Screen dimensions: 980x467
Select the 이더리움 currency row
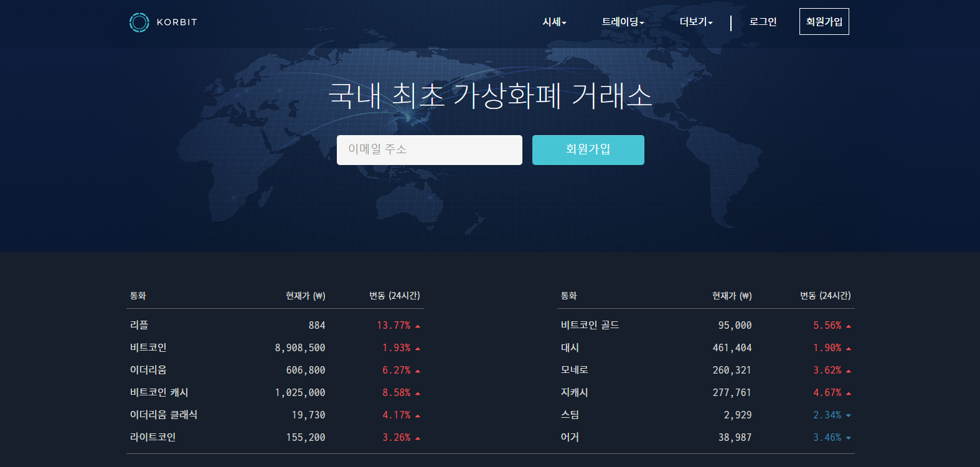point(275,370)
